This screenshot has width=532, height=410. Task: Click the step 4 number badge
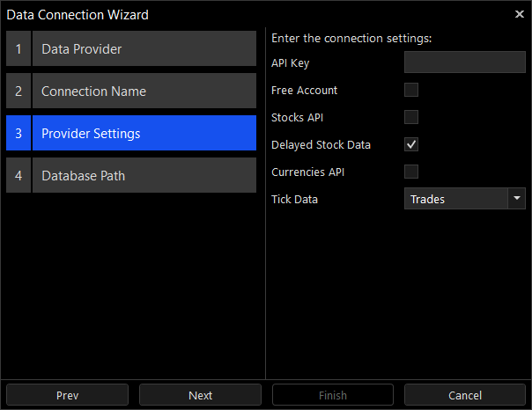click(18, 176)
